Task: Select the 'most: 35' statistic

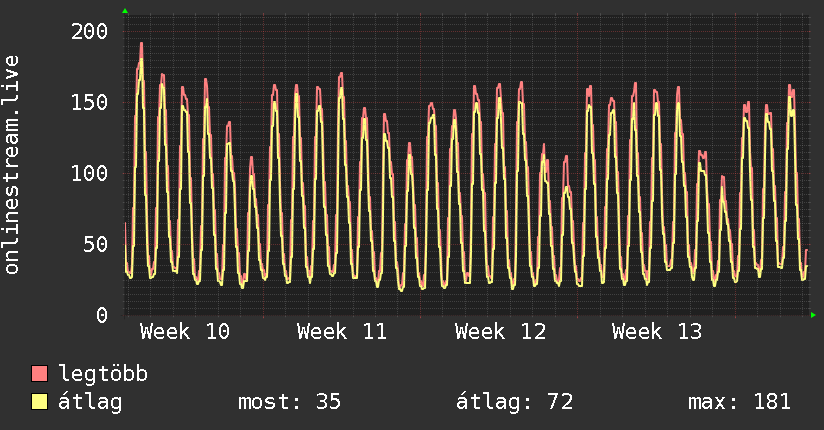Action: tap(289, 402)
